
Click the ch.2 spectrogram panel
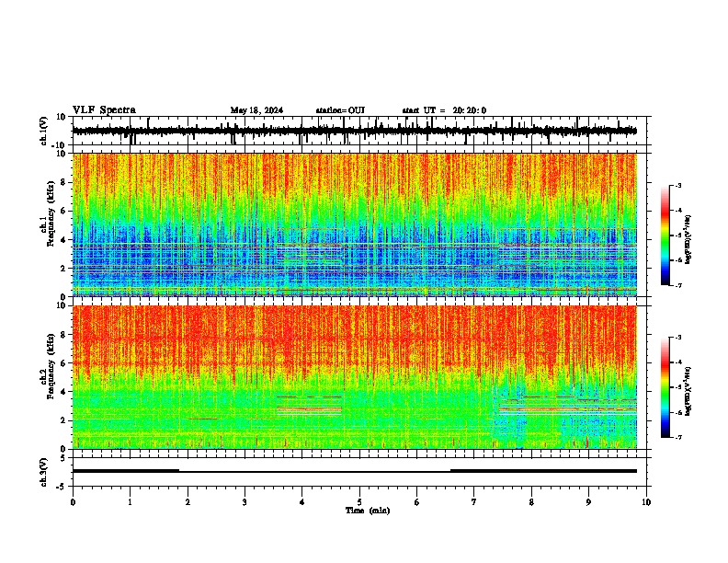354,377
